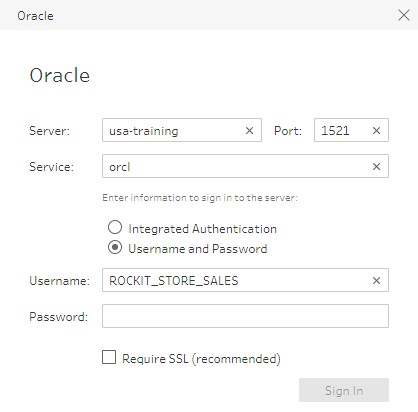The height and width of the screenshot is (412, 418).
Task: Clear the Server field with its X icon
Action: click(249, 130)
